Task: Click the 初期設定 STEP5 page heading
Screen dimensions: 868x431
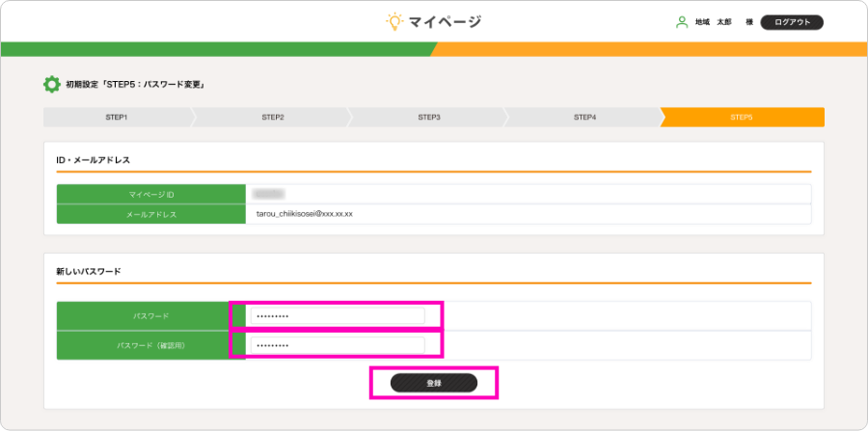Action: [x=135, y=85]
